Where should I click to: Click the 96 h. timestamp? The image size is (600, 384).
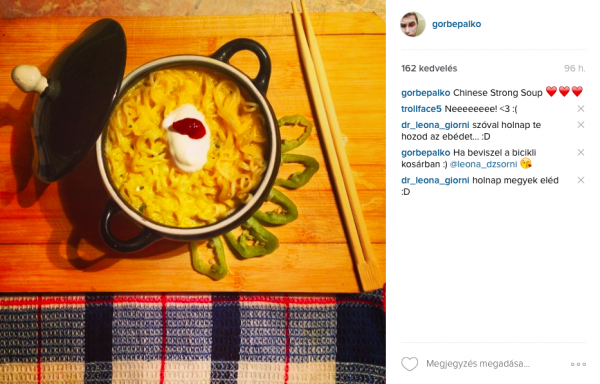click(x=575, y=68)
